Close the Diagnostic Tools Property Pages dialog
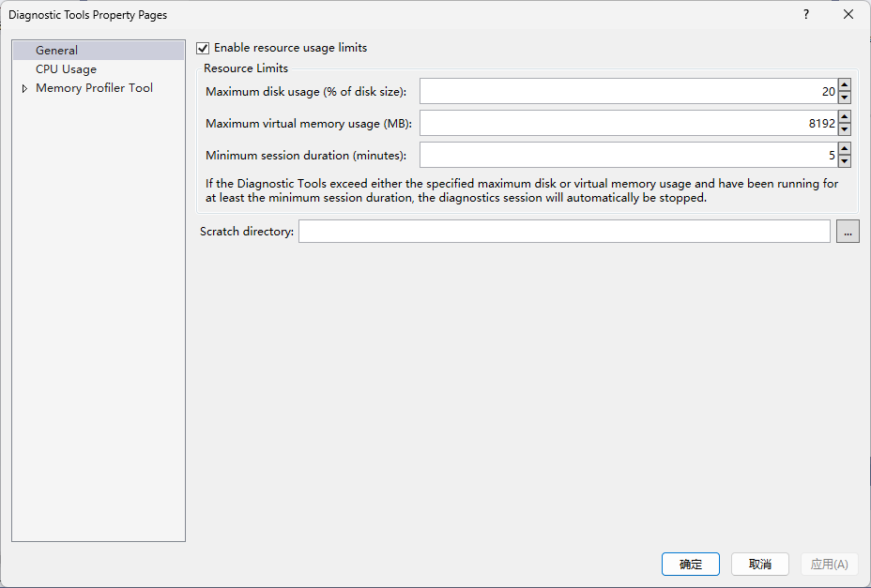The width and height of the screenshot is (871, 588). [x=848, y=15]
